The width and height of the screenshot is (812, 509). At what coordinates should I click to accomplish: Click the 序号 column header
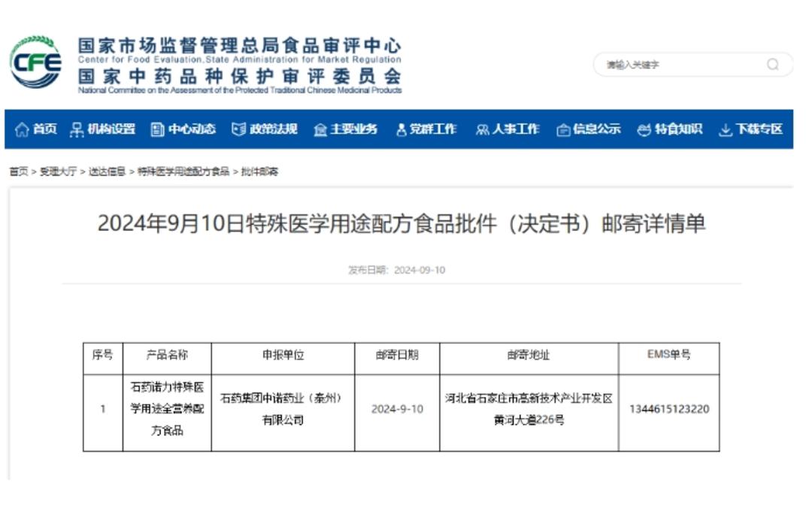tap(102, 355)
